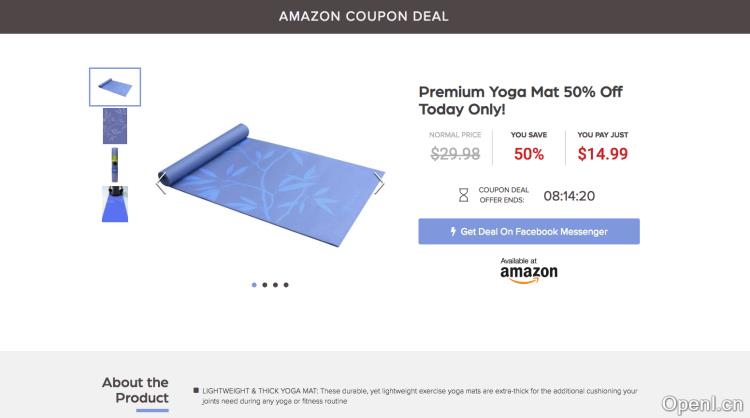Click the hourglass icon beside coupon timer

[x=463, y=195]
